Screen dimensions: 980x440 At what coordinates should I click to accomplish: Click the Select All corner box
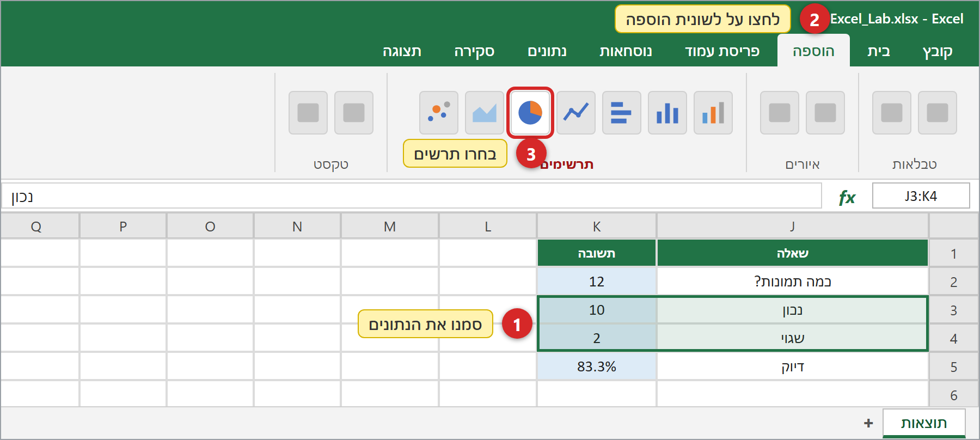[954, 226]
